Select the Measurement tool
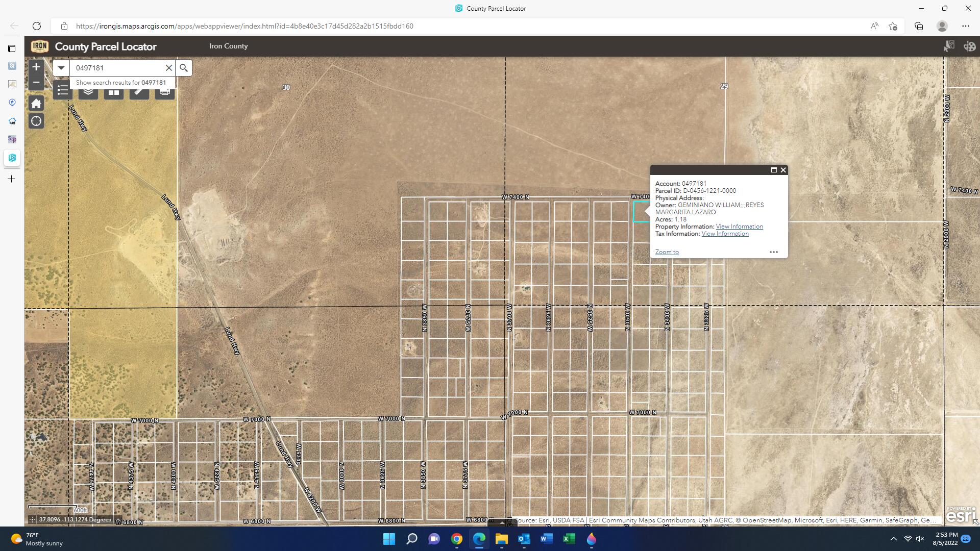This screenshot has height=551, width=980. 139,90
